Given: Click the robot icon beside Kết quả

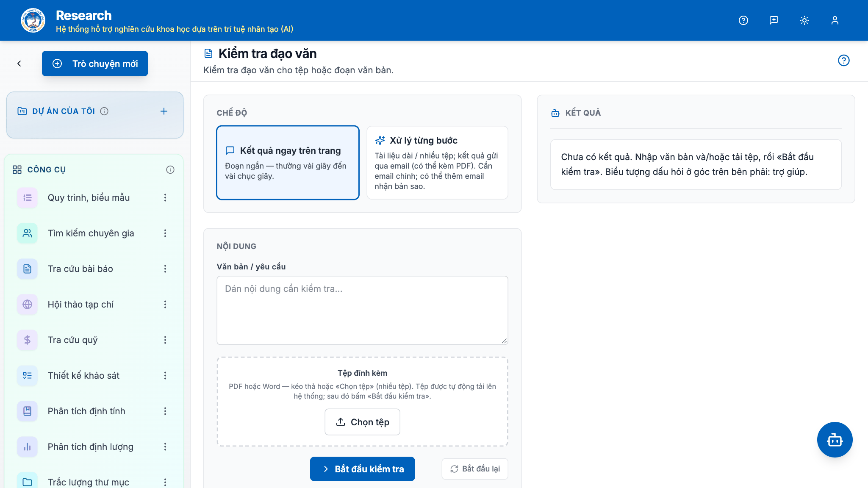Looking at the screenshot, I should click(x=555, y=113).
